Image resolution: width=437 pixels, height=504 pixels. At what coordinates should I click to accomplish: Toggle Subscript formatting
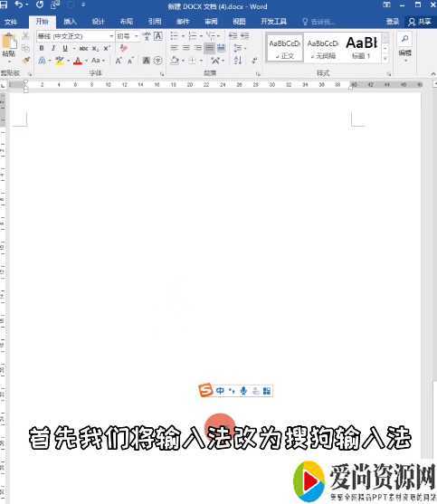click(95, 48)
